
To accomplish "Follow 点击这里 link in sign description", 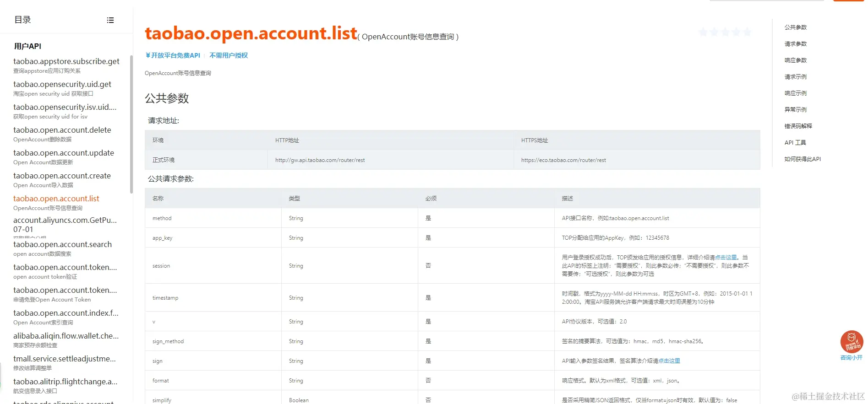I will (669, 361).
